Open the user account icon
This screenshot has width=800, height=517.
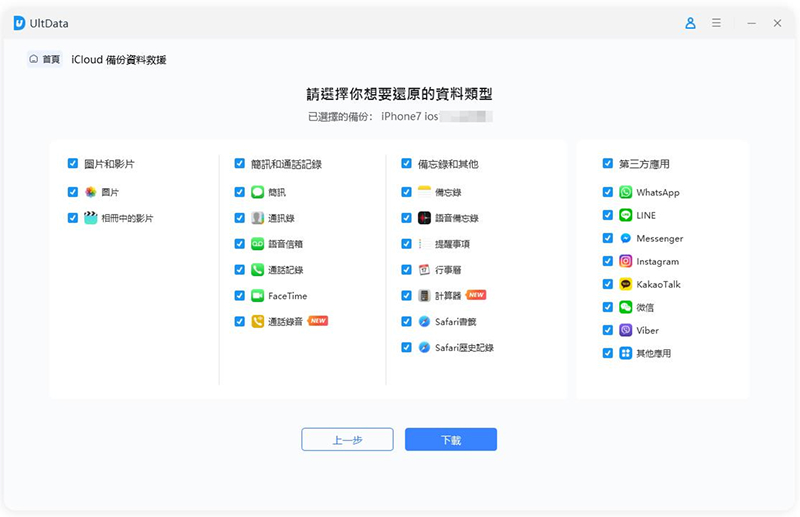click(690, 23)
